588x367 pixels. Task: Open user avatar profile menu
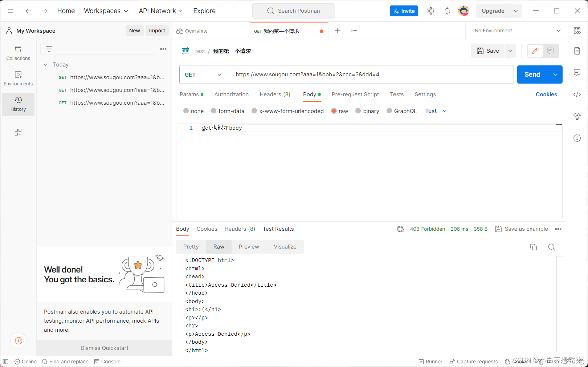click(464, 11)
